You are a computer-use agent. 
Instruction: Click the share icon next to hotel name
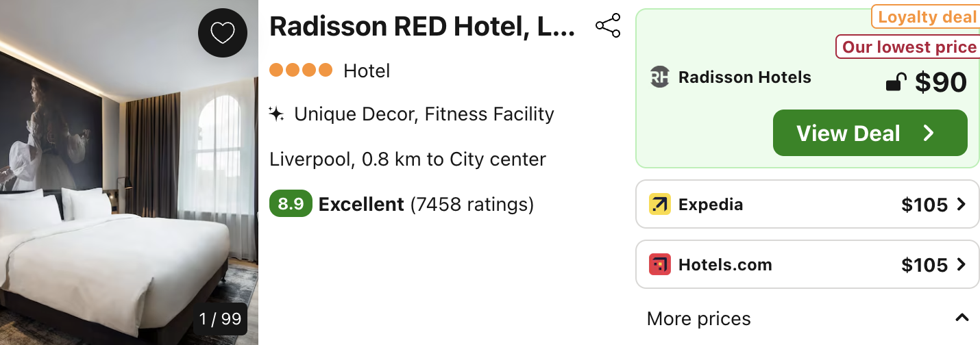[608, 26]
